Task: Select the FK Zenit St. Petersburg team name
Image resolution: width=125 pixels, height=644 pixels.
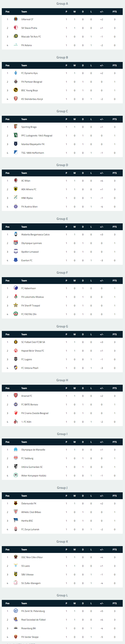Action: click(33, 611)
